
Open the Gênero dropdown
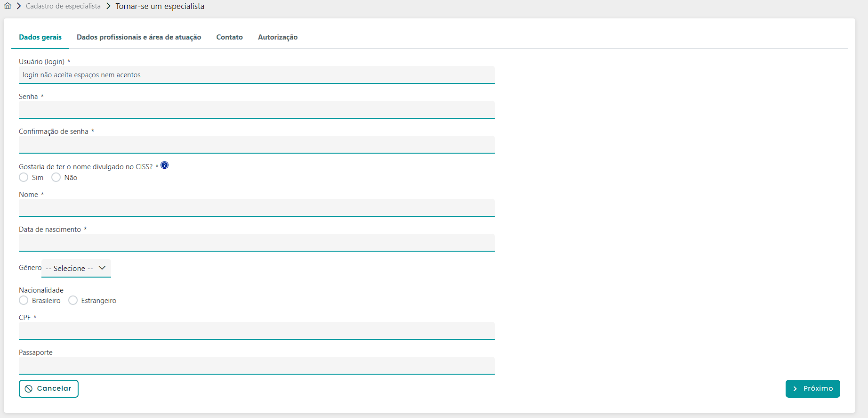pos(76,268)
